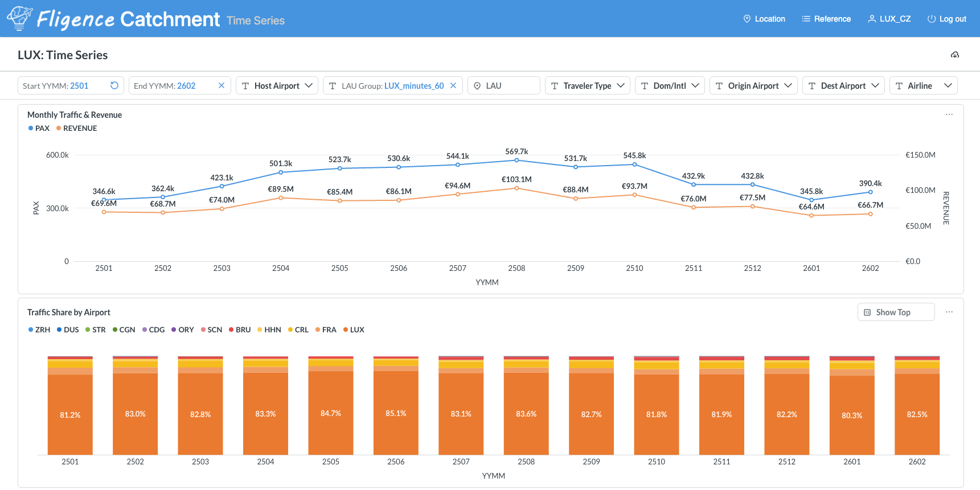Toggle the PAX series in legend
Screen dimensions: 980x490
[39, 128]
